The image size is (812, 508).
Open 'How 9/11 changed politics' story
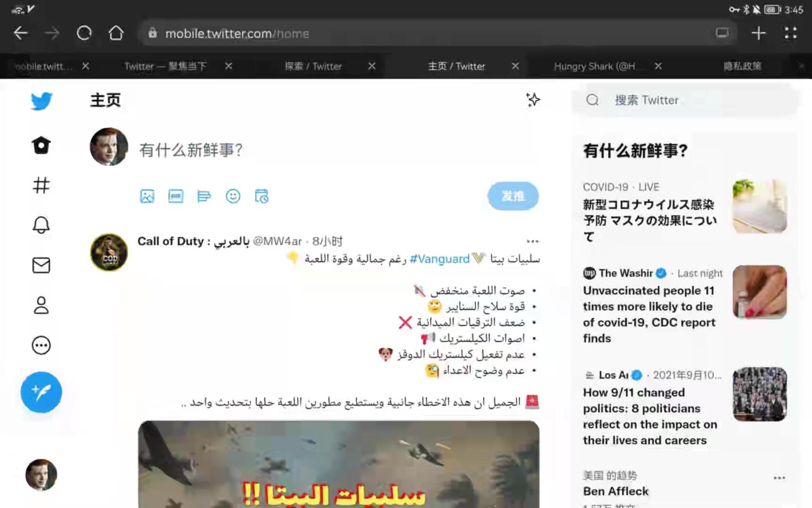650,416
